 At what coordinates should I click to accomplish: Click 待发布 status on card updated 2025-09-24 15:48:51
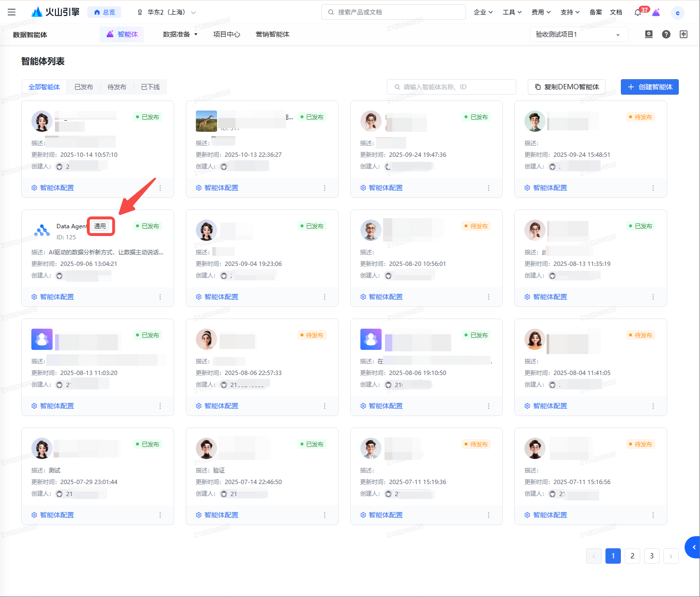[x=640, y=117]
